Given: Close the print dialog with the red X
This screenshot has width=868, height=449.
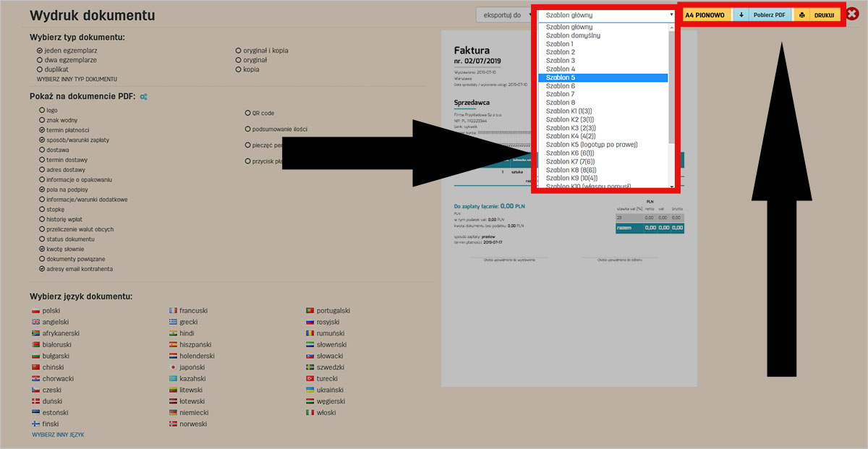Looking at the screenshot, I should point(852,14).
